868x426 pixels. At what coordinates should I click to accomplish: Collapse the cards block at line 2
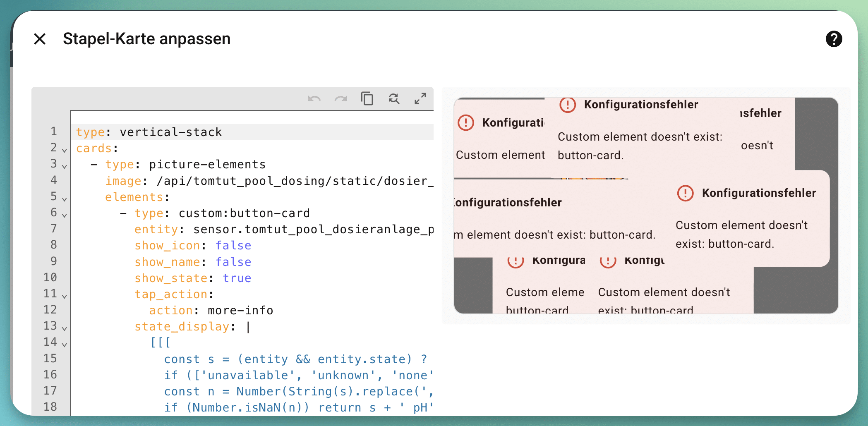pos(65,150)
